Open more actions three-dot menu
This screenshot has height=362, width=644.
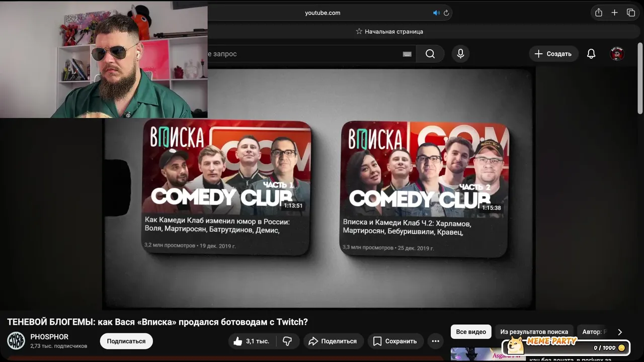tap(436, 341)
